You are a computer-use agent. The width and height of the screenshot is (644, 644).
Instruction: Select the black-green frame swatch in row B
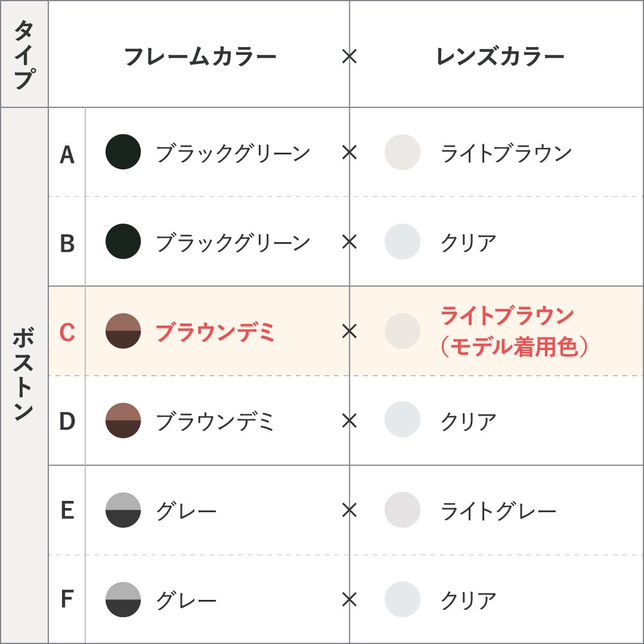(123, 241)
